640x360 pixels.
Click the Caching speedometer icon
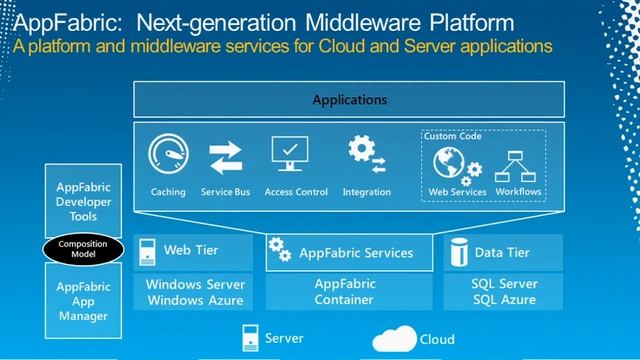168,154
